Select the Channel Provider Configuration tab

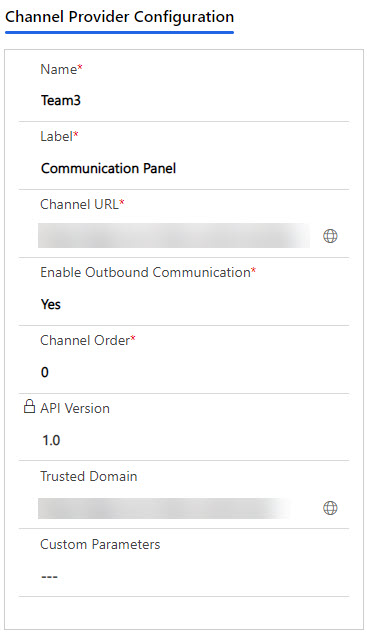click(x=120, y=17)
